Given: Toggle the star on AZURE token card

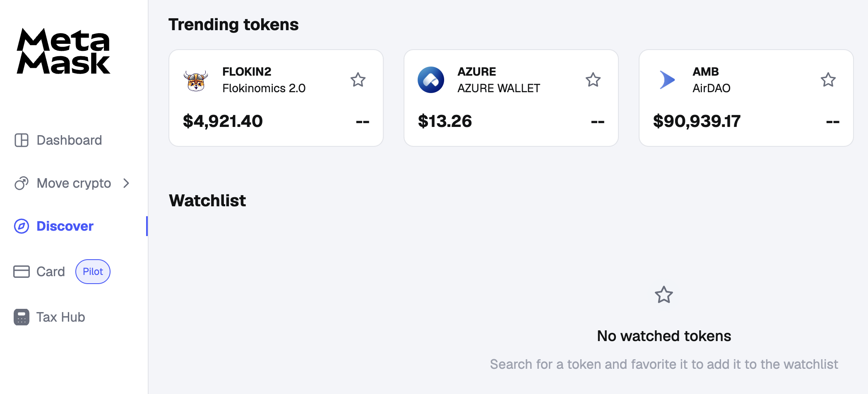Looking at the screenshot, I should (593, 80).
